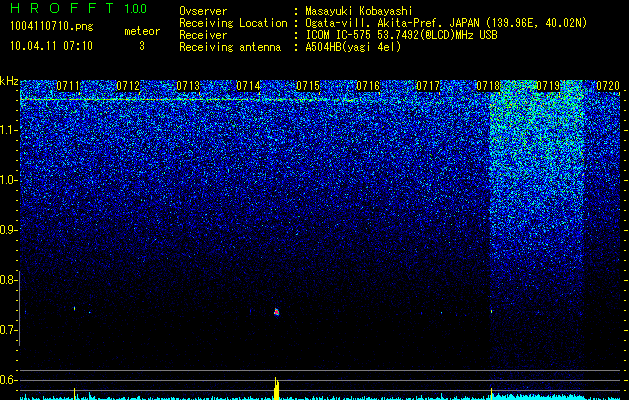Select the Ogata-vill. Akita-Pref. JAPAN location text
Viewport: 629px width, 400px height.
[446, 23]
